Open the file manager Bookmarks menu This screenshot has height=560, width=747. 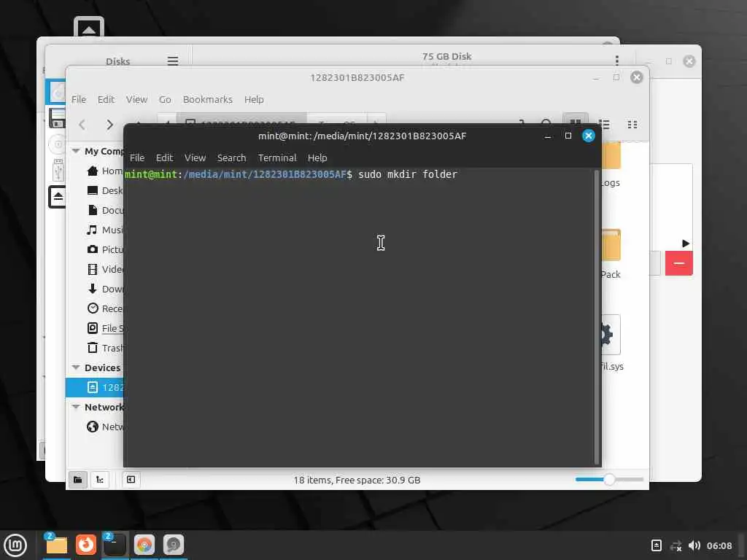tap(208, 99)
